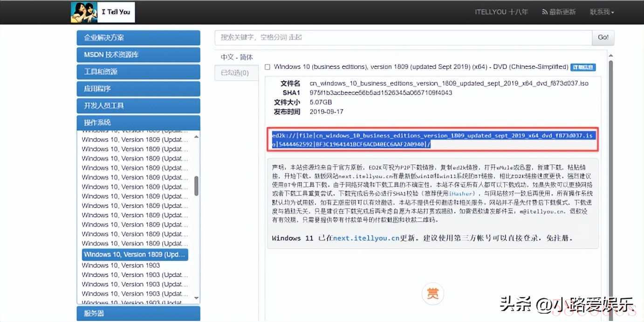Click the OS list scrollbar down arrow
The width and height of the screenshot is (644, 322).
point(196,298)
